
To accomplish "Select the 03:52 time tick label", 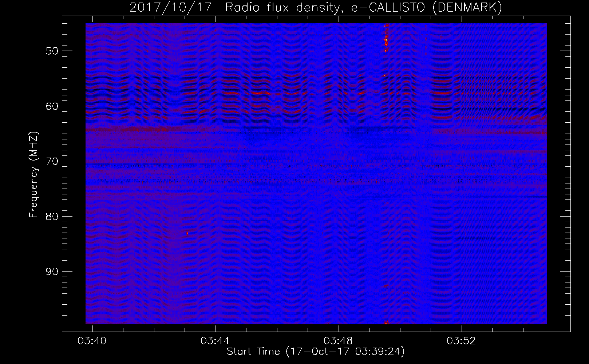I will tap(462, 341).
